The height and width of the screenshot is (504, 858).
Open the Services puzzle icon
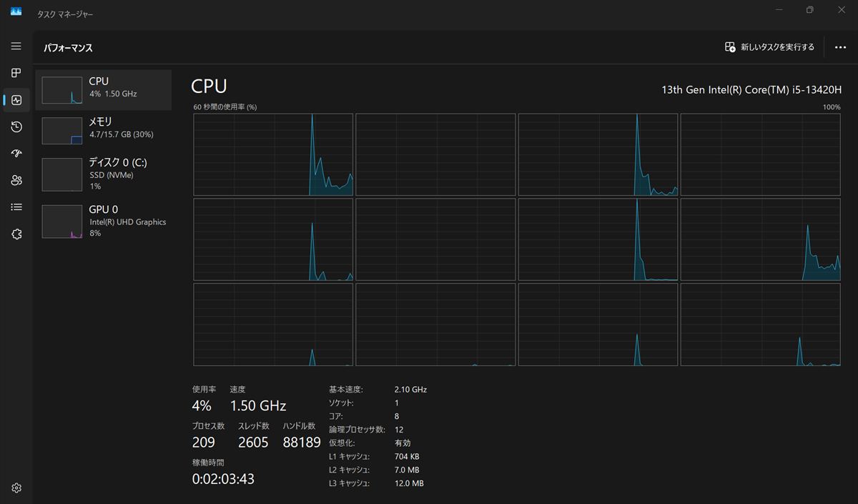tap(16, 234)
